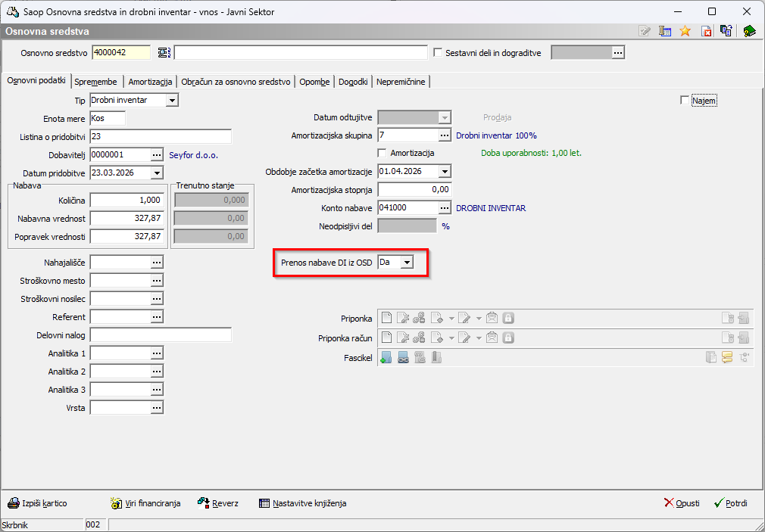Open Viri financiranja
Viewport: 765px width, 532px height.
coord(145,503)
